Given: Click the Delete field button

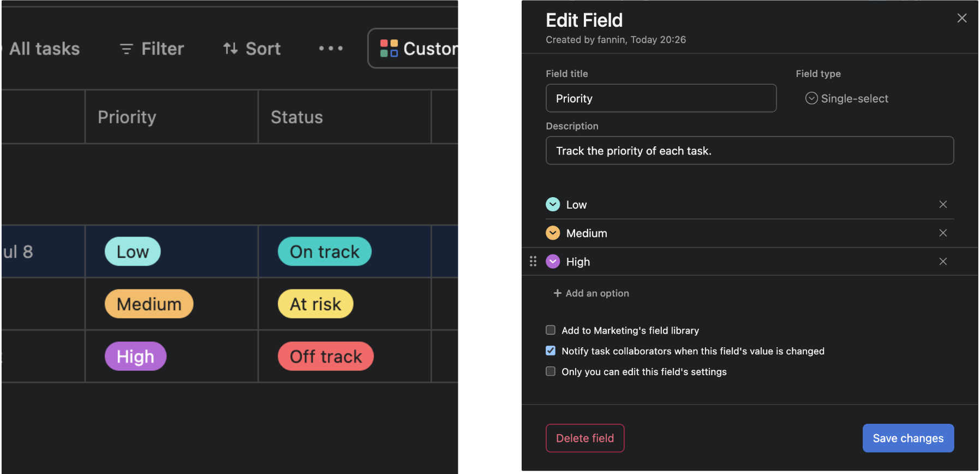Looking at the screenshot, I should point(585,438).
